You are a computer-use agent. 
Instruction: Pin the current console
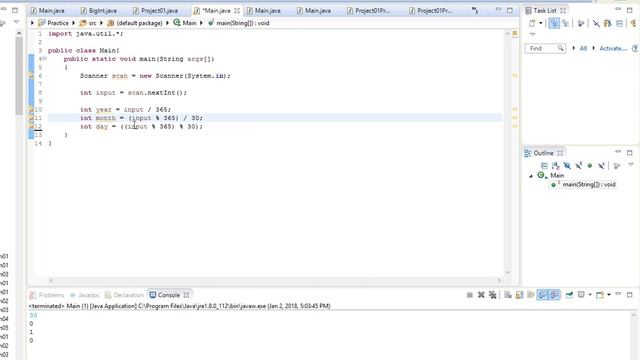(569, 295)
